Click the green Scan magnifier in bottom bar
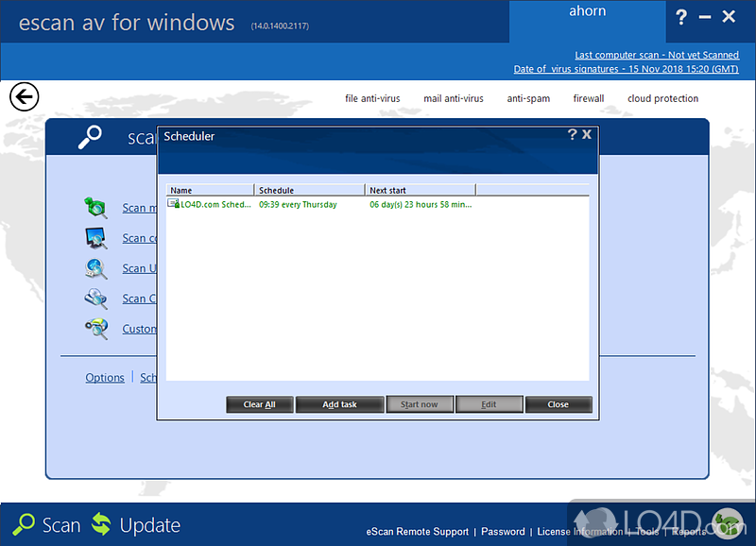Viewport: 756px width, 546px height. pyautogui.click(x=23, y=525)
